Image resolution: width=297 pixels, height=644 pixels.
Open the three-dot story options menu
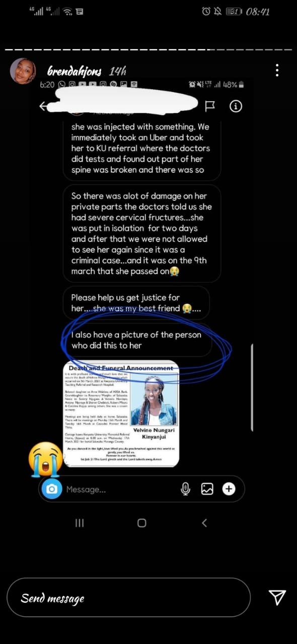click(277, 70)
